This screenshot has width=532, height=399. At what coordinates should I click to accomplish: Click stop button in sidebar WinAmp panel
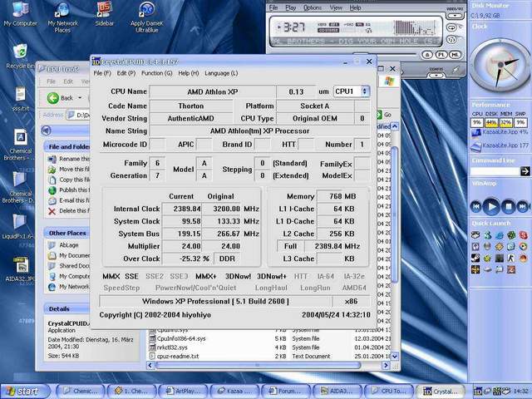tap(508, 206)
